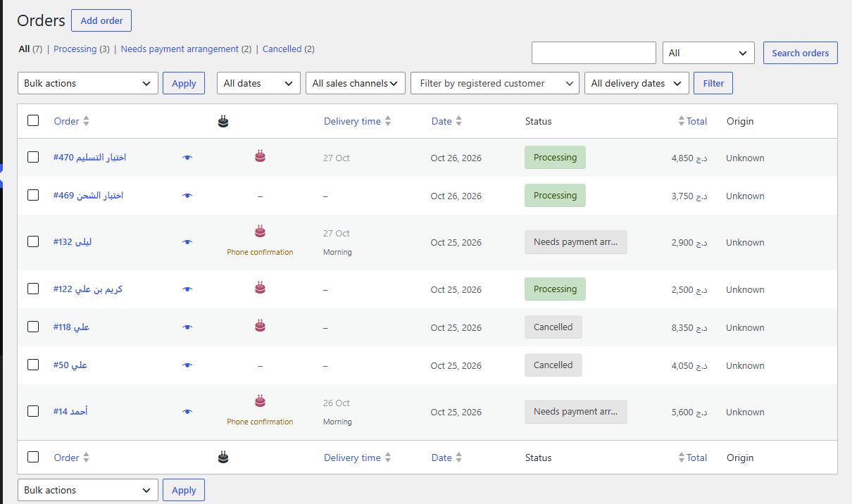Open All sales channels dropdown
Image resolution: width=852 pixels, height=504 pixels.
pyautogui.click(x=356, y=83)
